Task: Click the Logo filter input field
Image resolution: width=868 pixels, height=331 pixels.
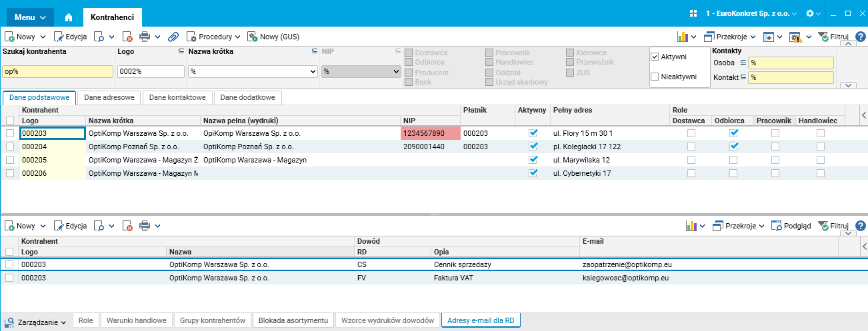Action: 151,71
